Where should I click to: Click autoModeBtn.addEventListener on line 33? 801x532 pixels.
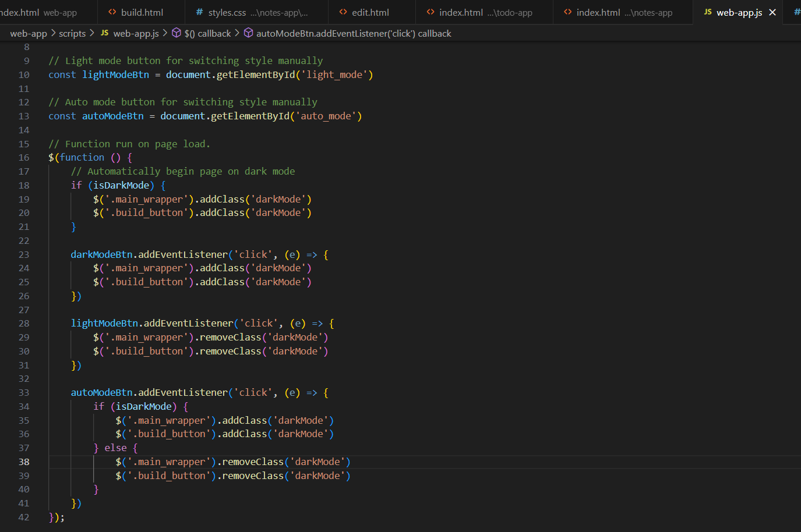[149, 392]
